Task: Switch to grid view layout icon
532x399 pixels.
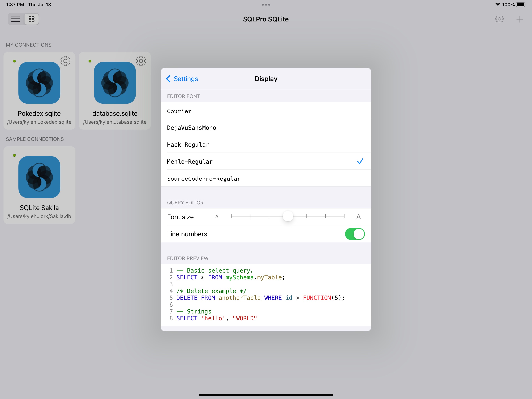Action: (32, 19)
